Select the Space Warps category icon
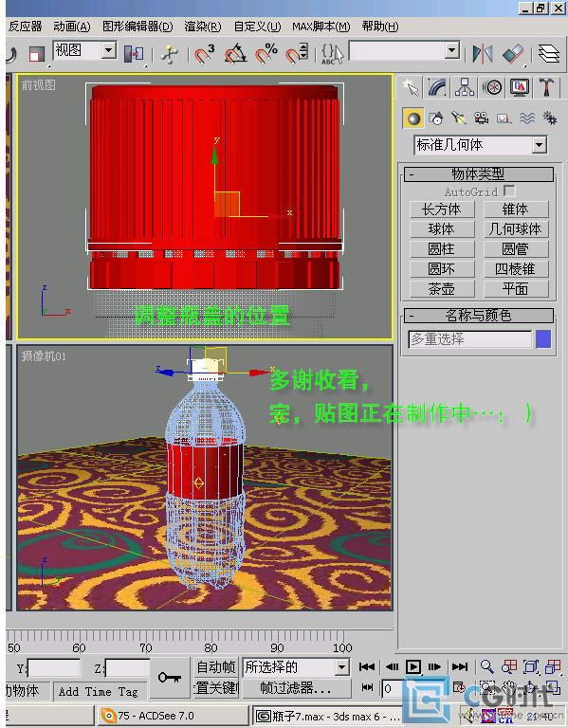Screen dimensions: 568x728 [x=526, y=118]
